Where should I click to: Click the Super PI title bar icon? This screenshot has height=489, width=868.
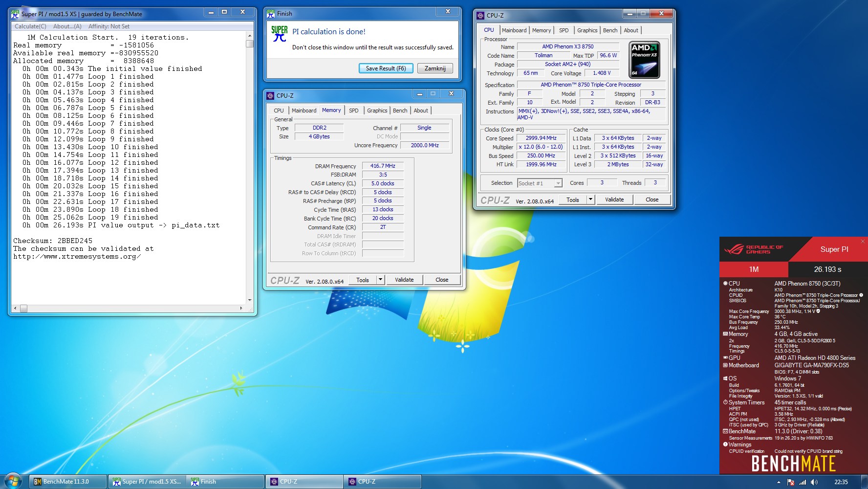pos(15,14)
